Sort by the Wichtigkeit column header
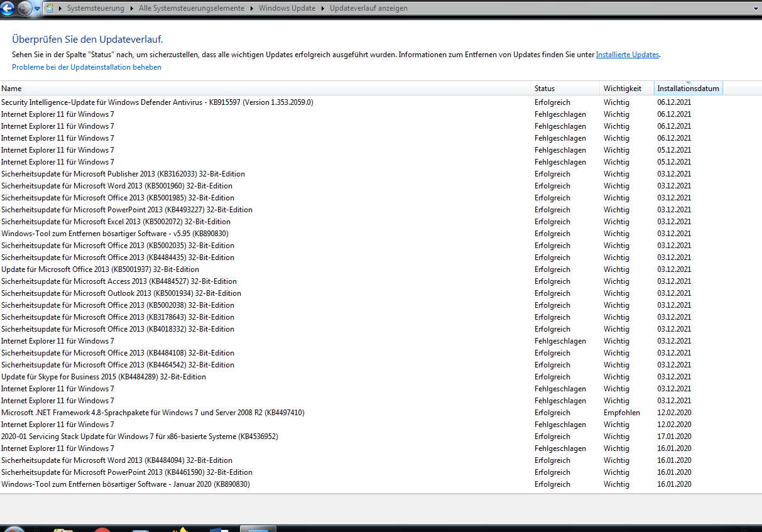 [628, 89]
